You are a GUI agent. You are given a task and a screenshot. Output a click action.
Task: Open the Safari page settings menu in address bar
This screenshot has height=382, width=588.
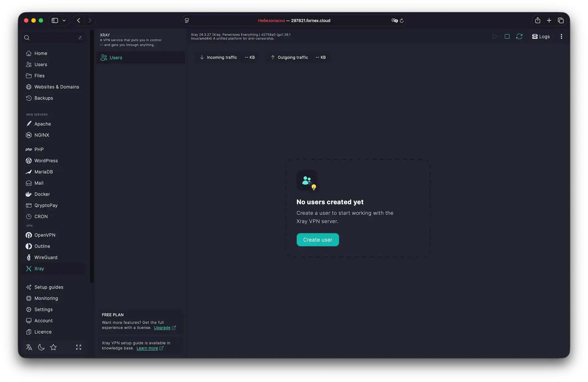point(187,21)
